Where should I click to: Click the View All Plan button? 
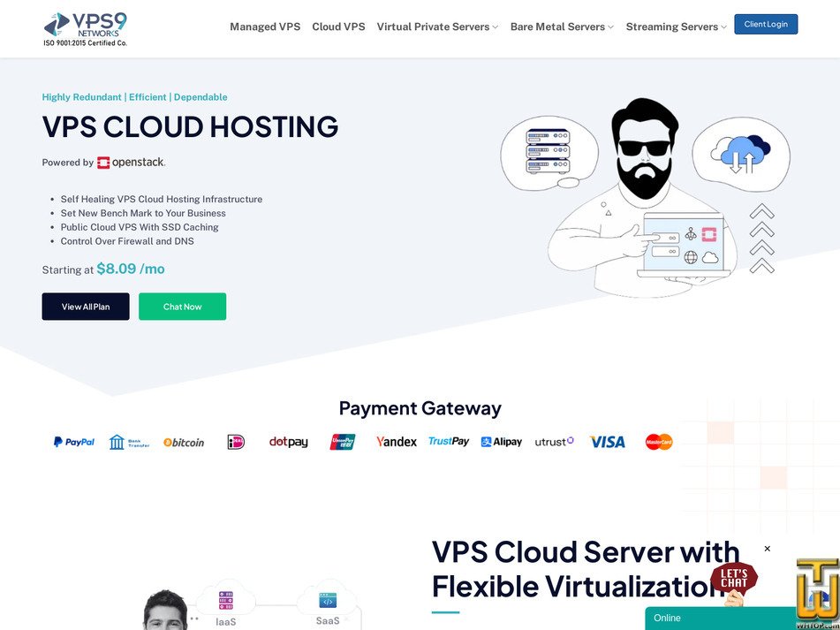click(86, 307)
